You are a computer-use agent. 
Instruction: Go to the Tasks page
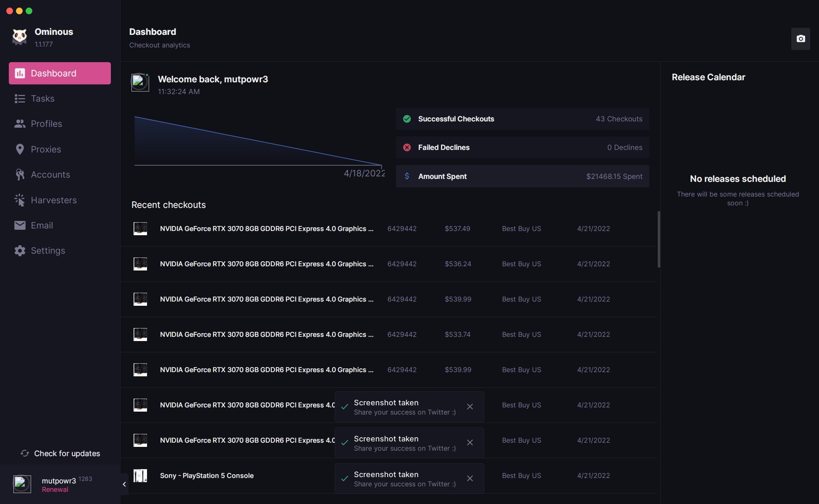42,99
